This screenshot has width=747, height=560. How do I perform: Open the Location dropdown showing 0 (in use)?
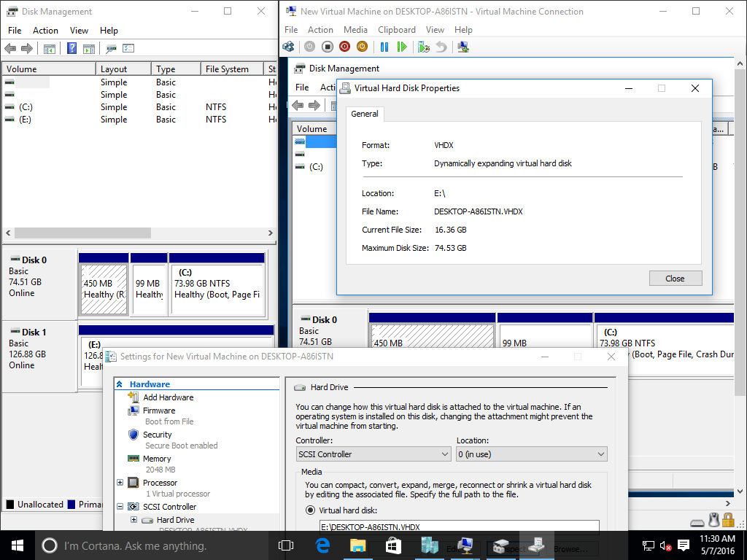532,454
